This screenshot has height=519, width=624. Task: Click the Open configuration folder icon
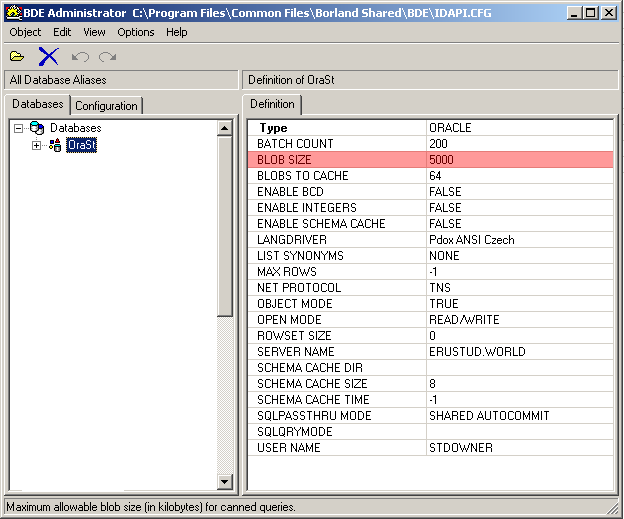tap(17, 57)
